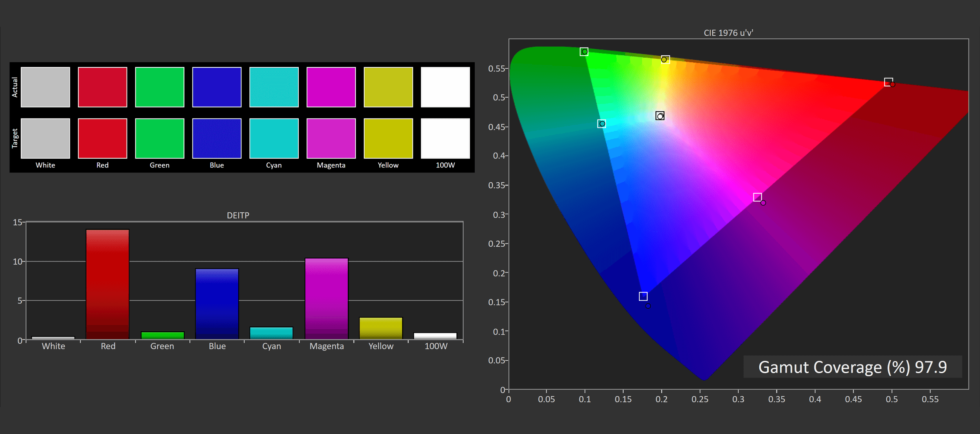This screenshot has height=434, width=980.
Task: Select the Target White gray swatch
Action: tap(45, 138)
